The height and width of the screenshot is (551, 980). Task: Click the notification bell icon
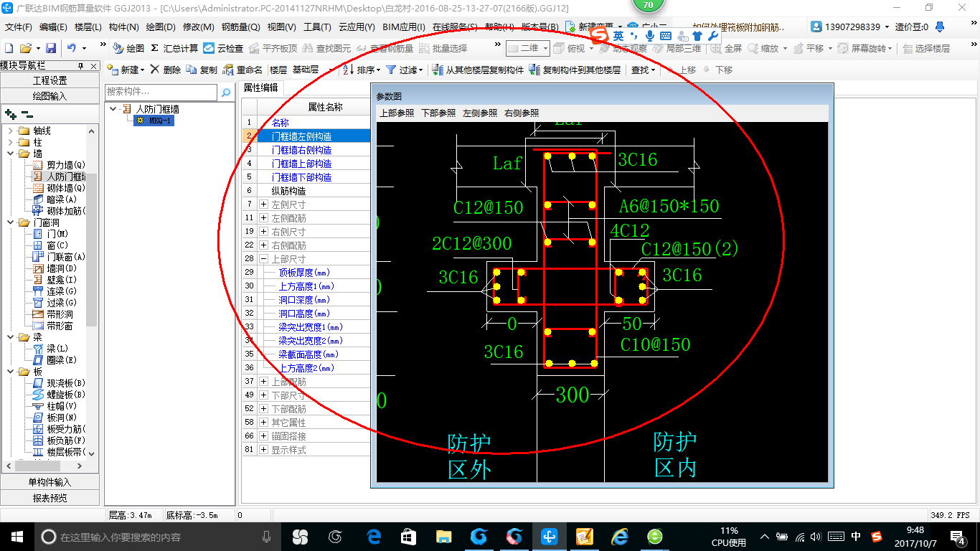(940, 27)
